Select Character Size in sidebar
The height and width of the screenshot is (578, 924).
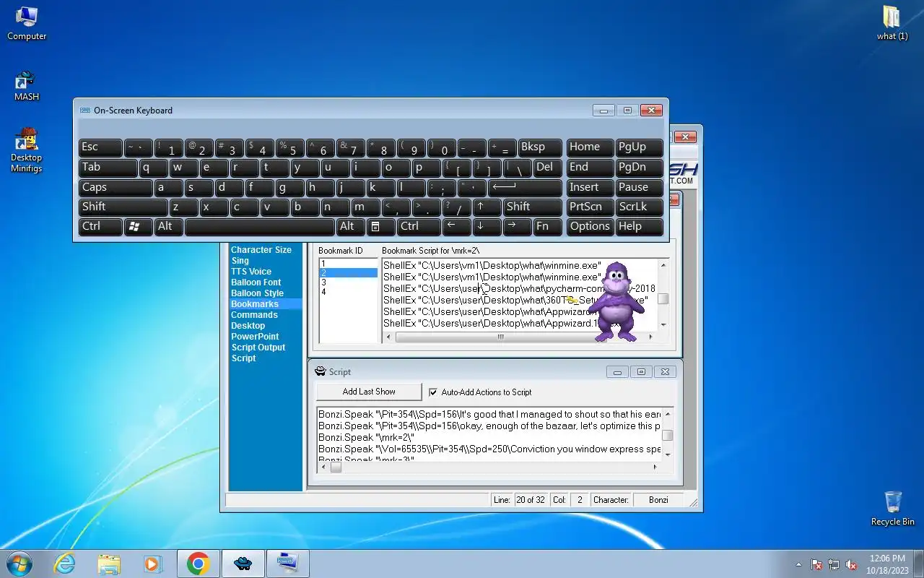[x=261, y=250]
